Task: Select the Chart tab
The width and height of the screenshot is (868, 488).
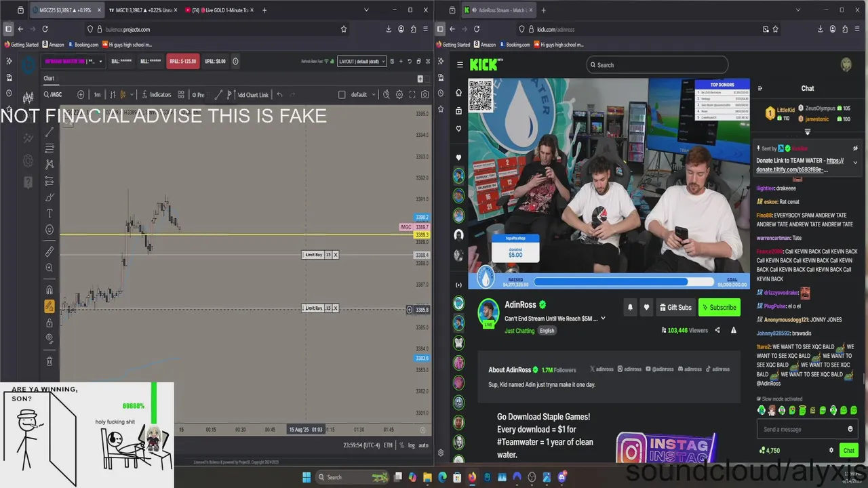Action: (49, 79)
